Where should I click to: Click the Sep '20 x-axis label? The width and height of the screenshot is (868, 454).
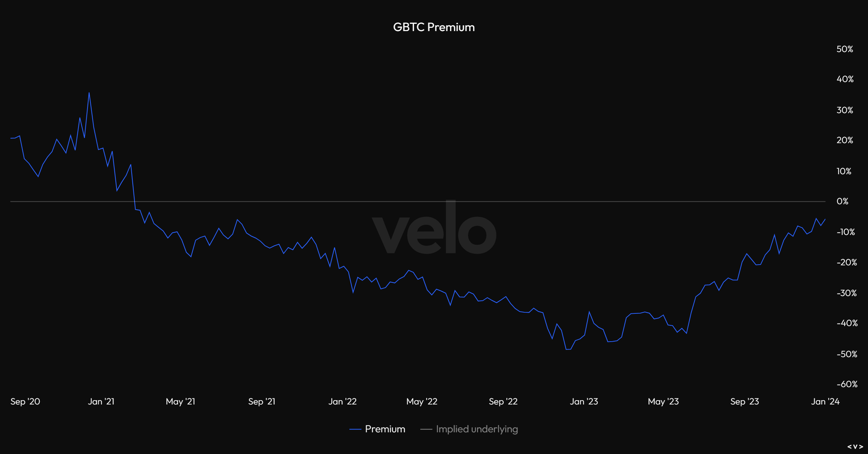pos(25,402)
